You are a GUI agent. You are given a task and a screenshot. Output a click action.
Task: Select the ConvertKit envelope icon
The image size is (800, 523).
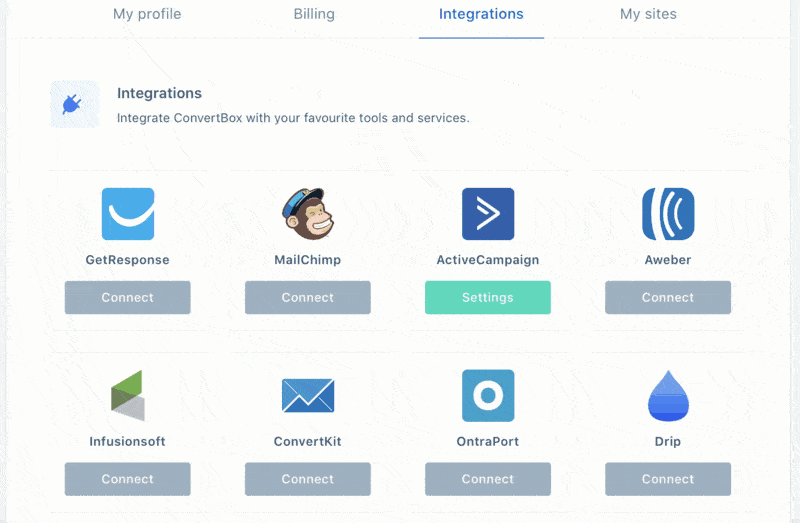pos(308,395)
